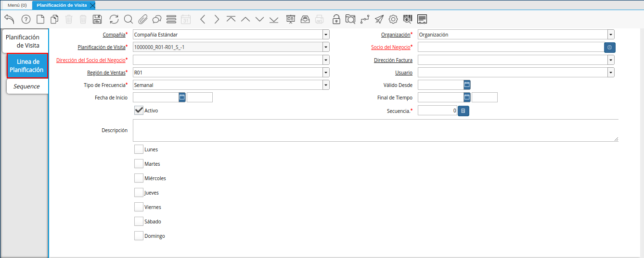Expand the Organización dropdown arrow
The height and width of the screenshot is (258, 644).
611,35
